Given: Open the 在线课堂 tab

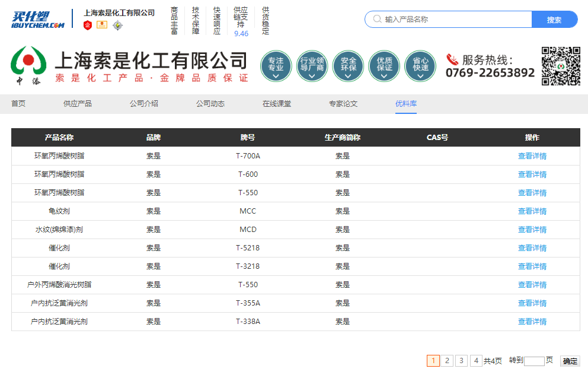Looking at the screenshot, I should click(277, 104).
